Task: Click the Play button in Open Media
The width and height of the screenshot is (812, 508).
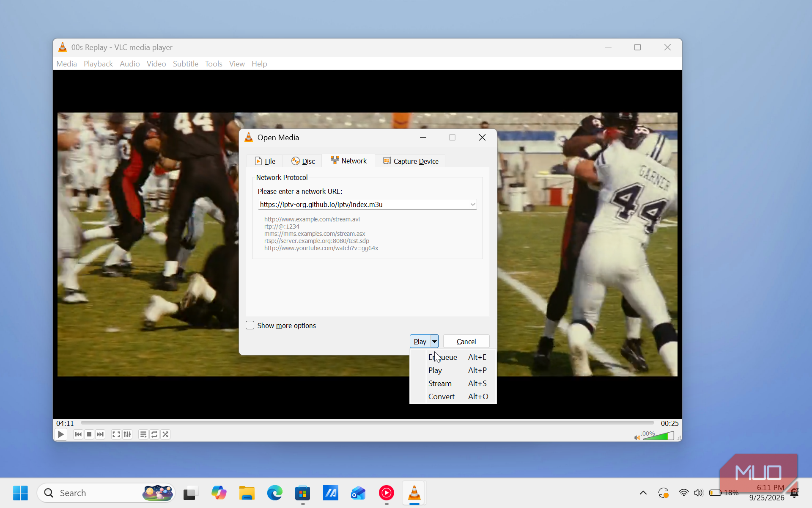Action: (x=420, y=342)
